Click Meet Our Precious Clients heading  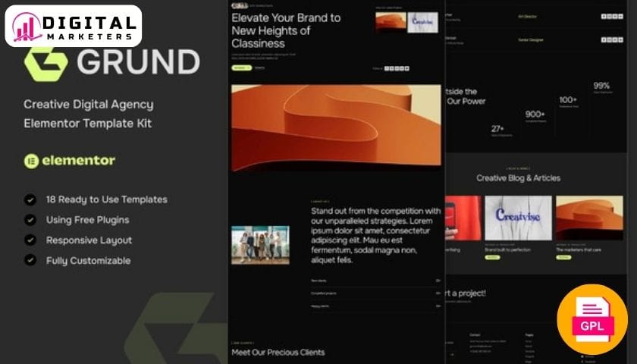278,352
